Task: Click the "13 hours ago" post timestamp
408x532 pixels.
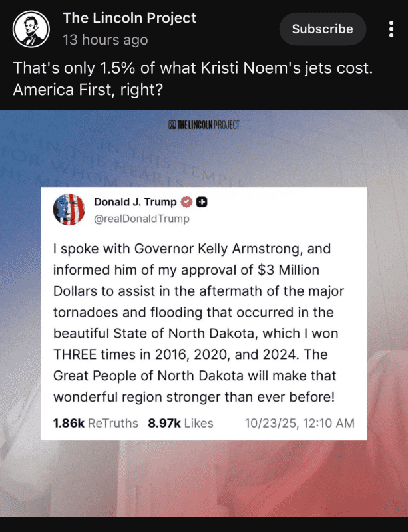Action: click(105, 40)
